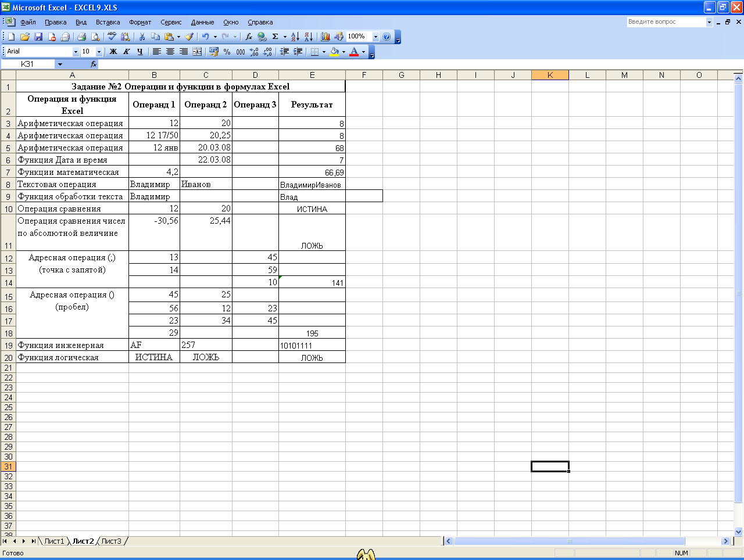
Task: Open Excel Help question mark icon
Action: tap(387, 37)
